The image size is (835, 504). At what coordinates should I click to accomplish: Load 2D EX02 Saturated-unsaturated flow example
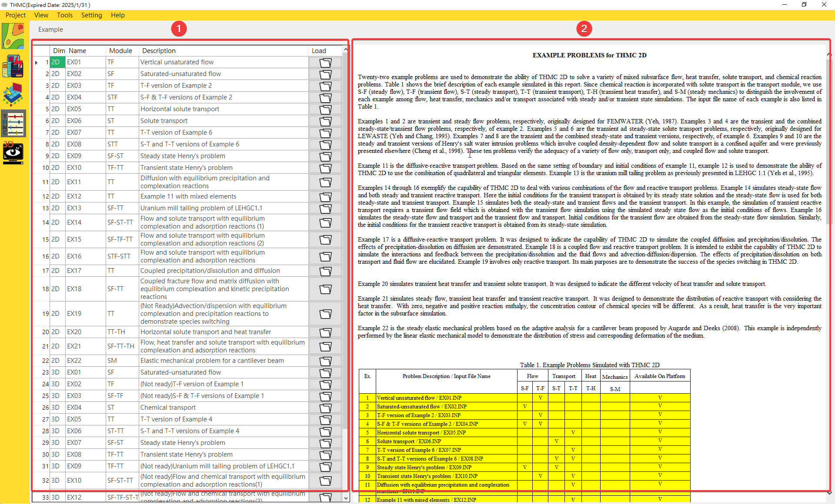click(325, 74)
